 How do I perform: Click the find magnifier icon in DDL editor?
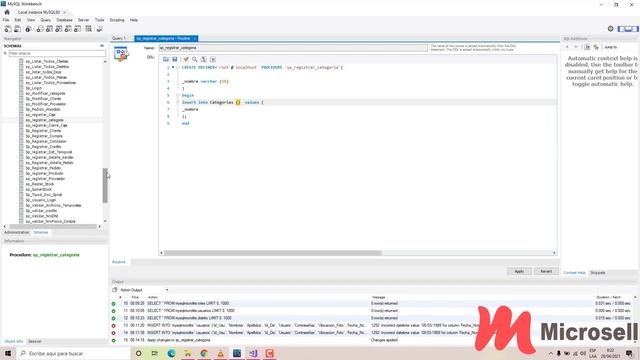pyautogui.click(x=195, y=59)
